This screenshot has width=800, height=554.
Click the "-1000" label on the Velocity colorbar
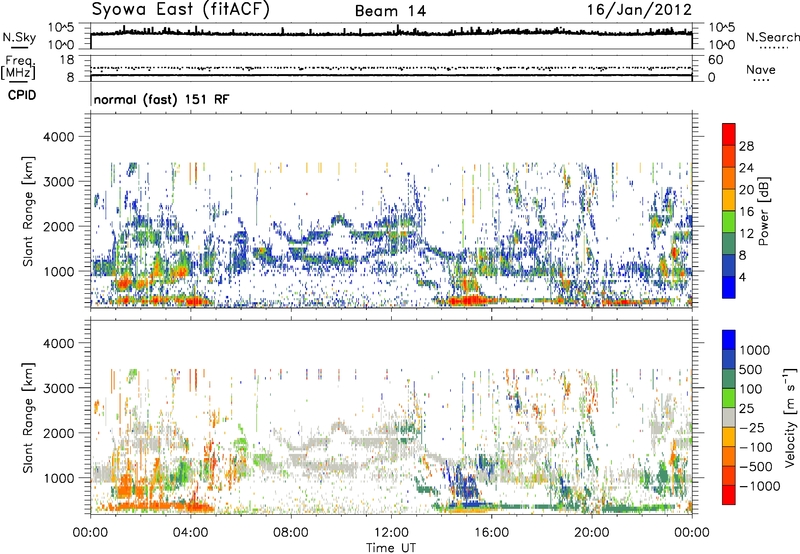(759, 486)
